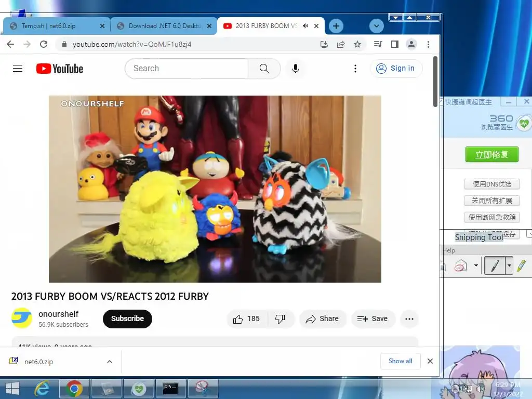
Task: Close the Temp.sh tab
Action: [102, 26]
